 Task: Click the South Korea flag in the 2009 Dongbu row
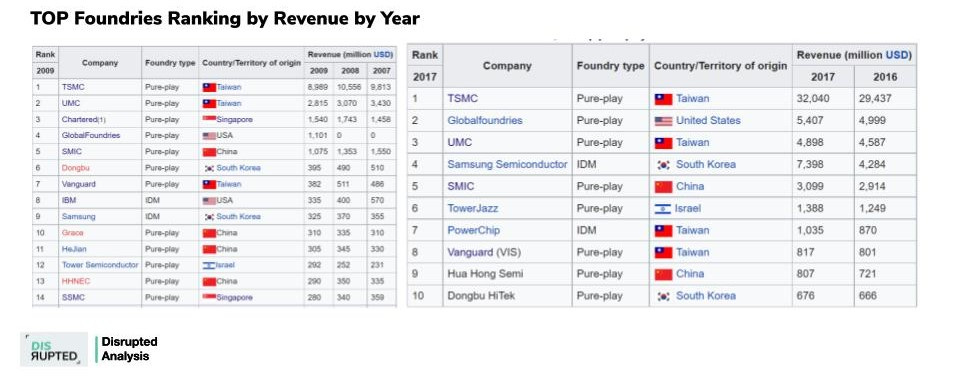pyautogui.click(x=209, y=168)
